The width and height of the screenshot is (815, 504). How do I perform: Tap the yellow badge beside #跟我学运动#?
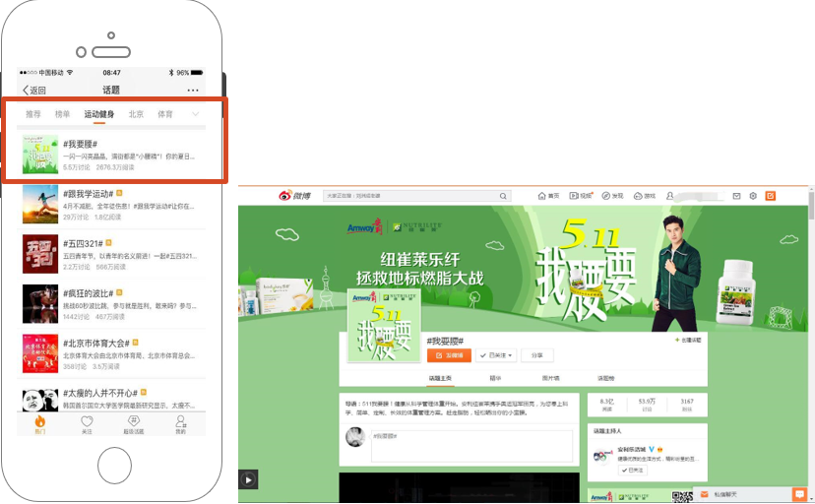(x=119, y=193)
